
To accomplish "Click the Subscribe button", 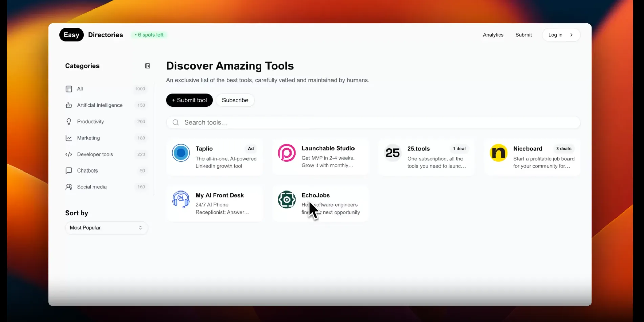I will [235, 100].
